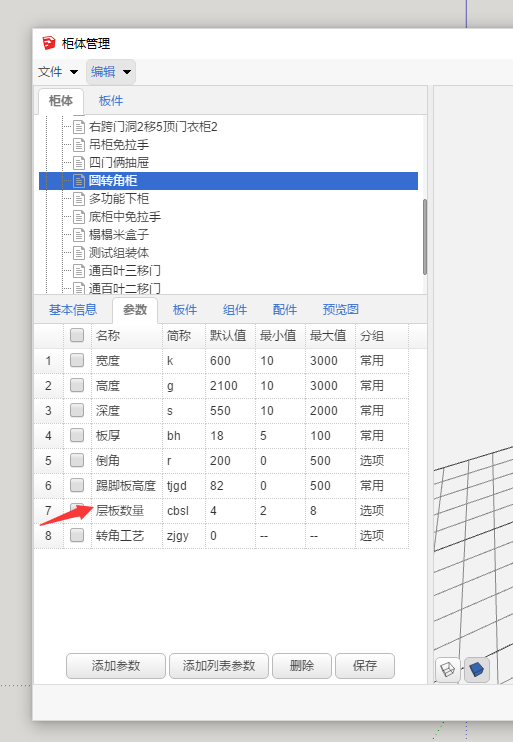Click the document icon beside 多功能下柜
The image size is (513, 742).
click(x=79, y=199)
